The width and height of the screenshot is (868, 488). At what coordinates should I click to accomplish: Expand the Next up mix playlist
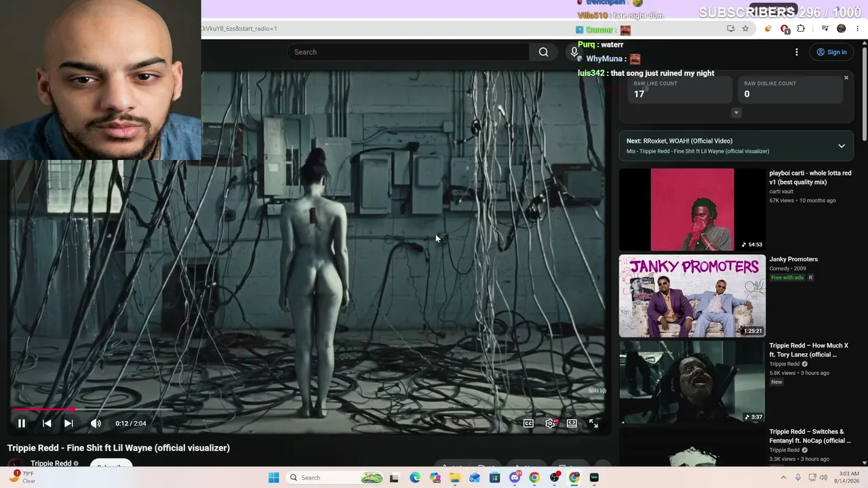pos(842,146)
